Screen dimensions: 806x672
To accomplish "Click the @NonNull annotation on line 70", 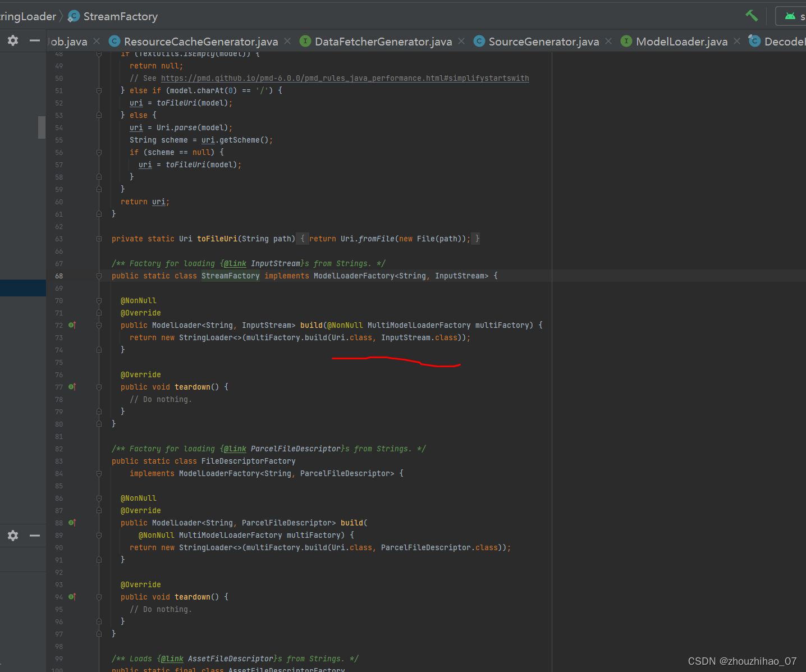I will [139, 300].
